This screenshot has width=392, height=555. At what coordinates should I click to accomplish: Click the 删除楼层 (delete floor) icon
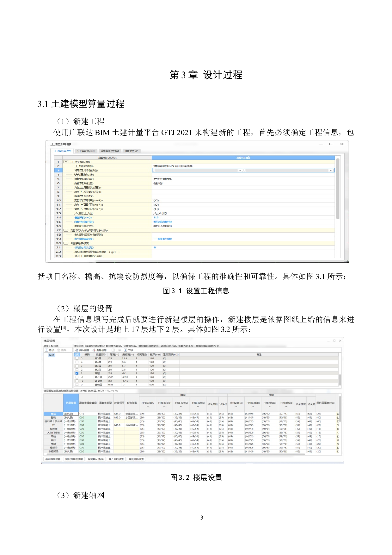(94, 350)
